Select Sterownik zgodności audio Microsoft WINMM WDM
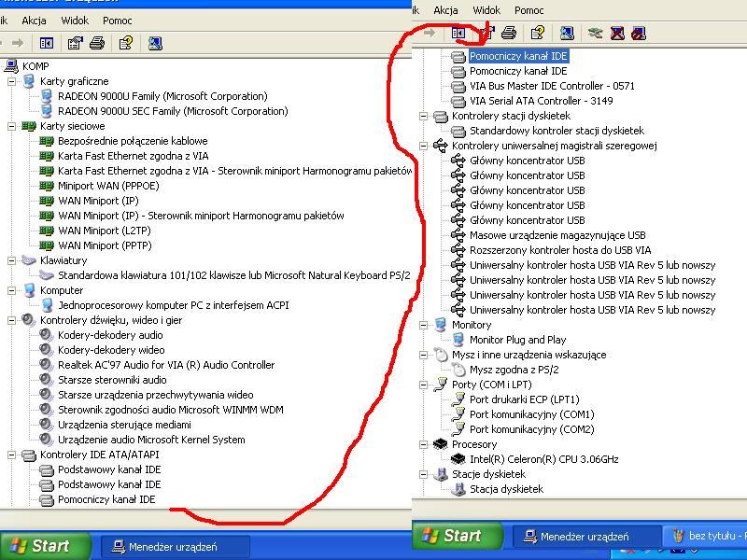Screen dimensions: 747x560 click(x=171, y=410)
